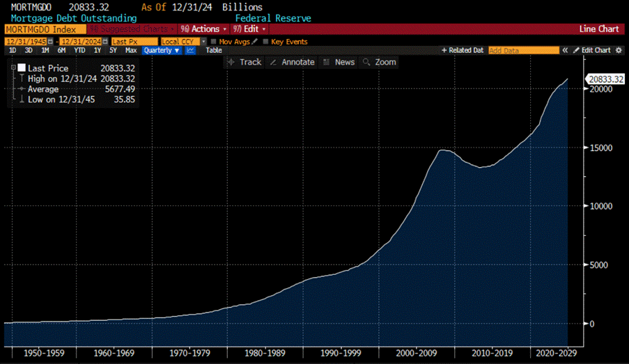
Task: Switch to Table view
Action: tap(214, 50)
